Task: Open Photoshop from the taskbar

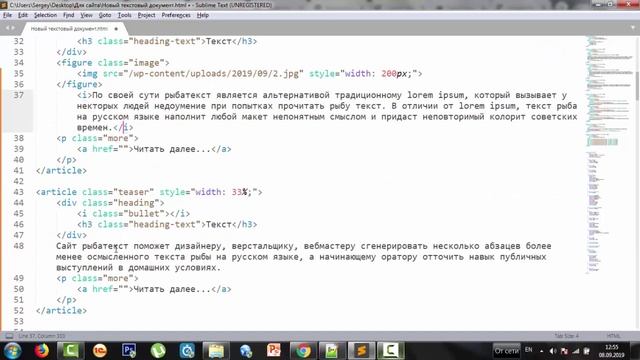Action: 129,351
